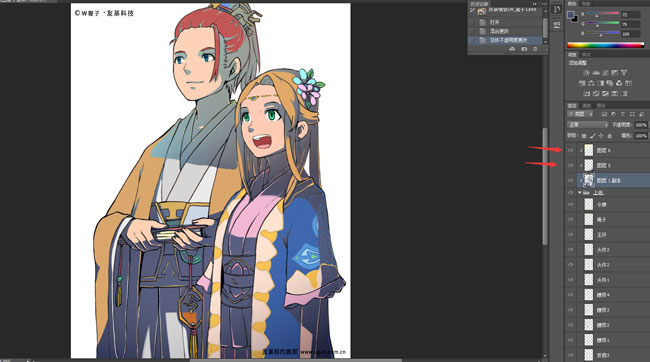Click the lock image pixels brush icon
Screen dimensions: 650x362
592,136
